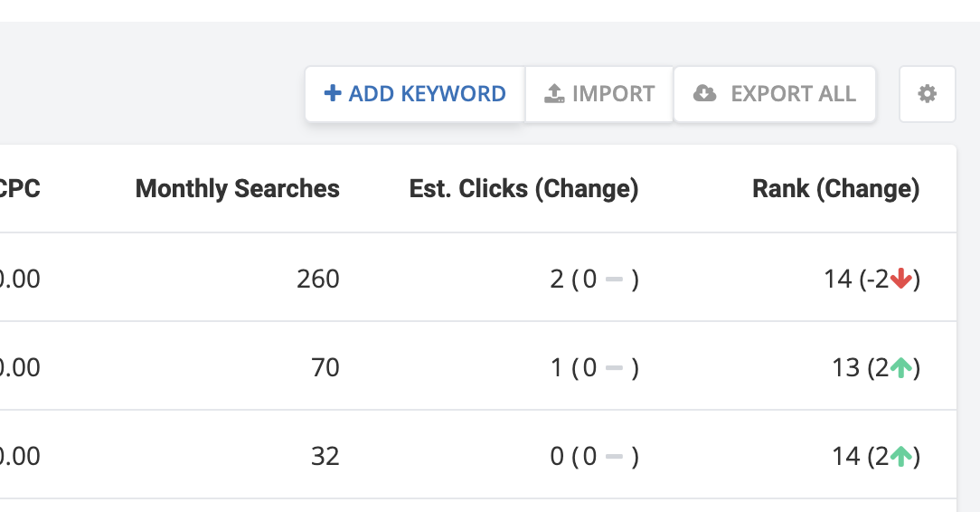The image size is (980, 512).
Task: Sort by Monthly Searches column header
Action: 238,189
